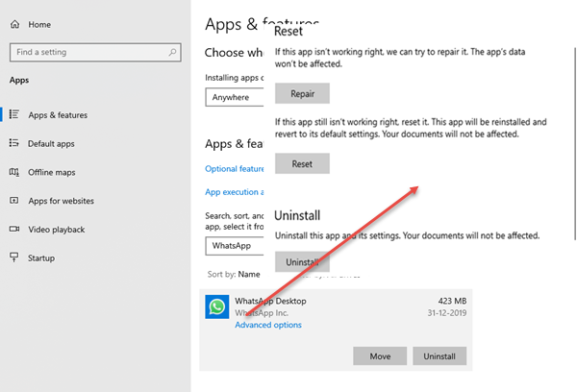Open the App execution aliases link
This screenshot has height=392, width=577.
[234, 192]
